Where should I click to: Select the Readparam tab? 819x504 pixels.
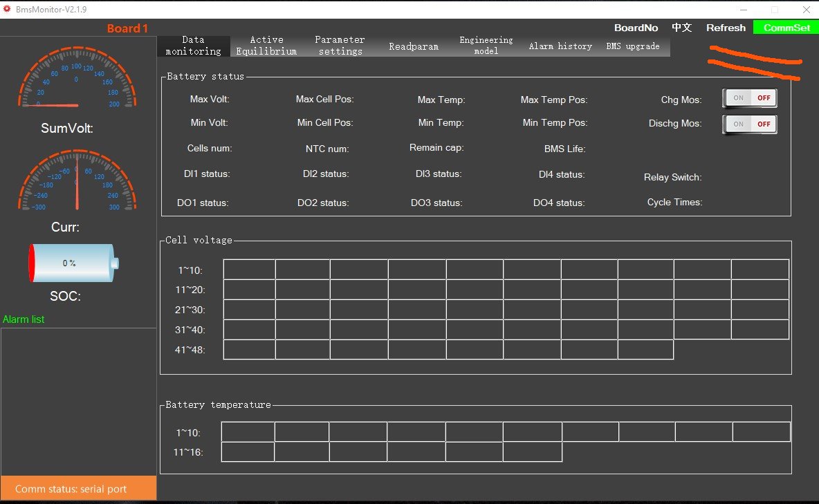pos(414,46)
